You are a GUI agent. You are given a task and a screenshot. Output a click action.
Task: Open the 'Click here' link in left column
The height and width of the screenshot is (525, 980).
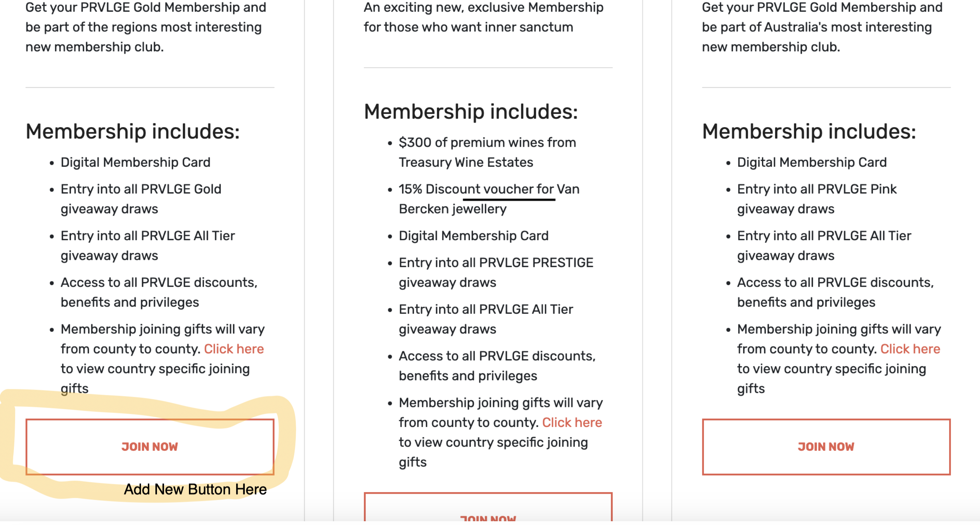click(233, 349)
